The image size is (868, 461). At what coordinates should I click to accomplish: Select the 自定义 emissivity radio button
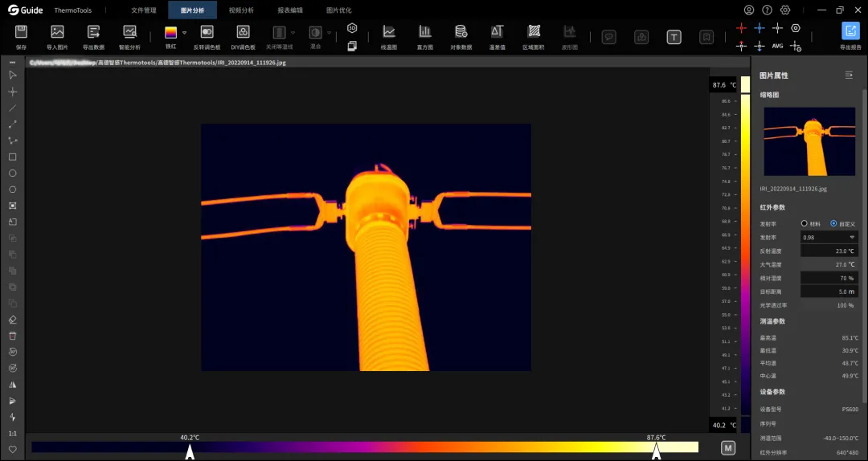tap(833, 223)
